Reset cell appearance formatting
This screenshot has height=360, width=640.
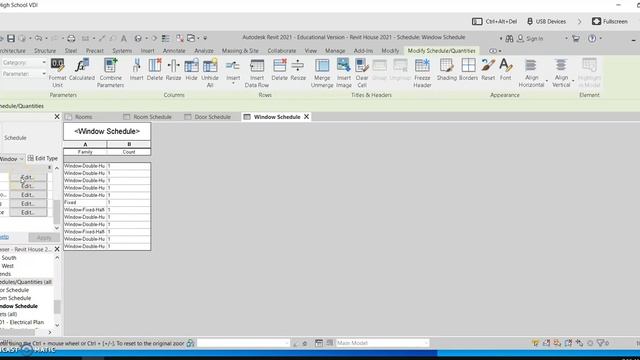coord(488,69)
